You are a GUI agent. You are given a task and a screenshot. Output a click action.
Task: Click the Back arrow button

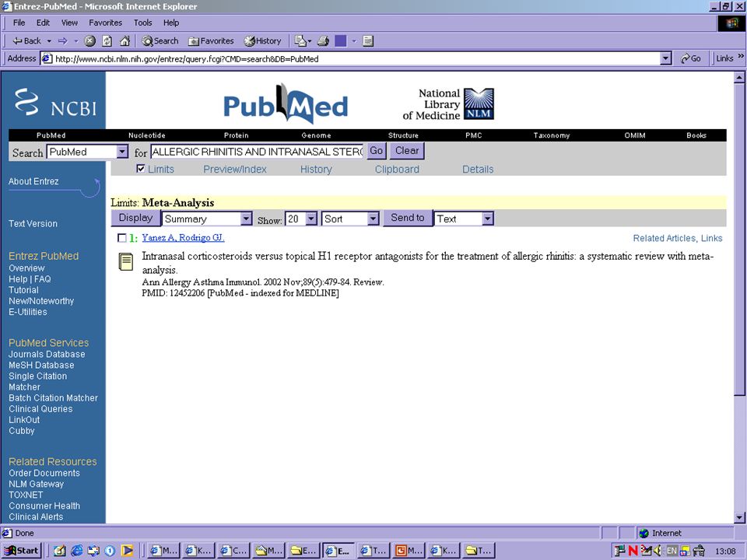coord(26,41)
